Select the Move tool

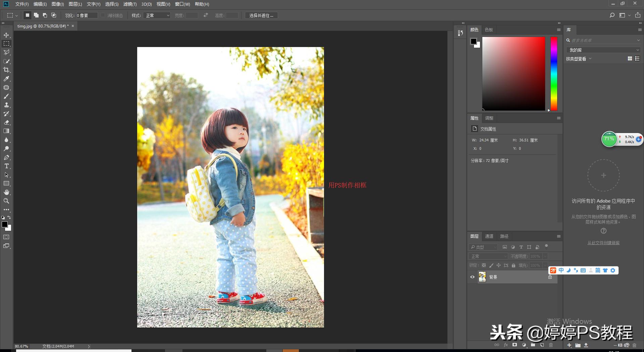[x=6, y=35]
